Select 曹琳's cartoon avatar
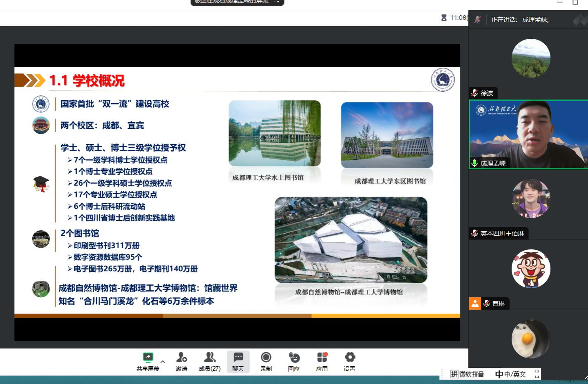The width and height of the screenshot is (588, 384). pyautogui.click(x=531, y=269)
